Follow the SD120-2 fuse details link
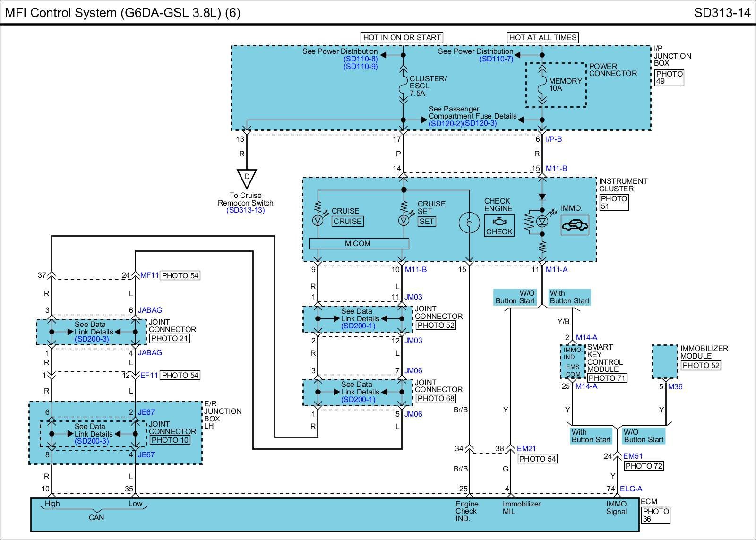This screenshot has width=756, height=540. click(x=445, y=123)
